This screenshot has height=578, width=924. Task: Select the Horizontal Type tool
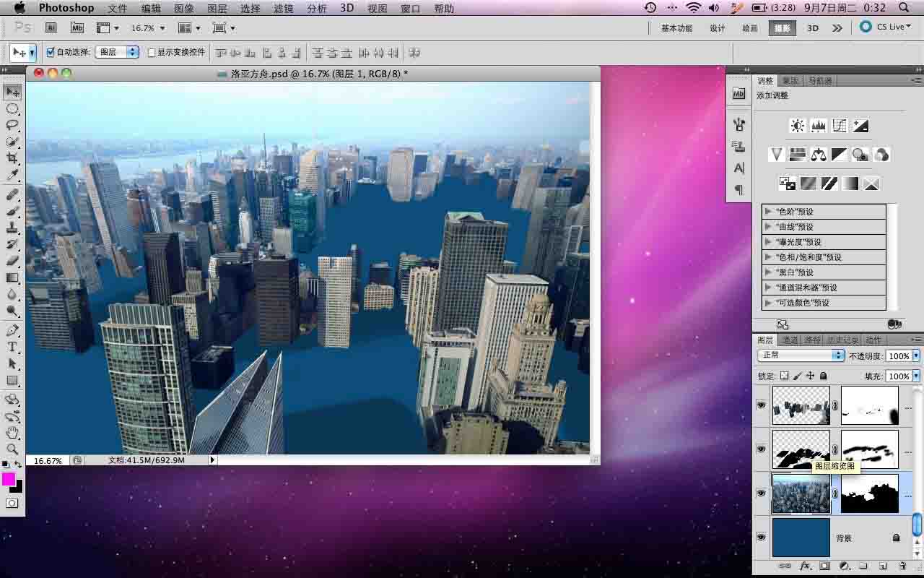click(12, 347)
